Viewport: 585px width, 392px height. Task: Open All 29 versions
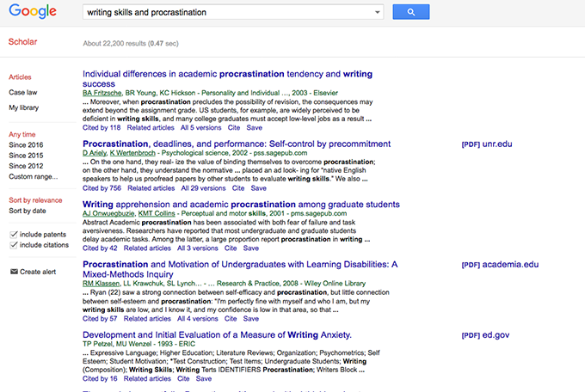point(203,188)
